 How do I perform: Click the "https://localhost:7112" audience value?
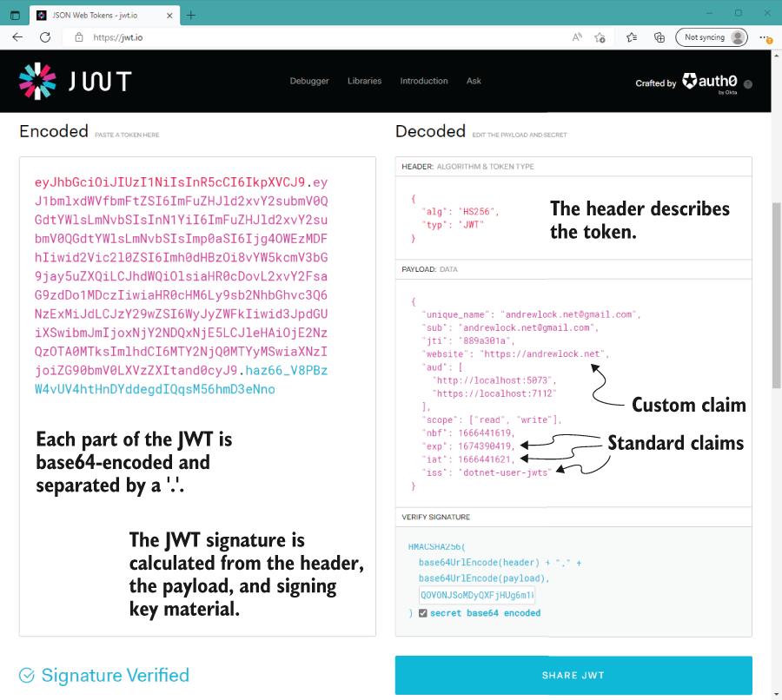click(494, 393)
